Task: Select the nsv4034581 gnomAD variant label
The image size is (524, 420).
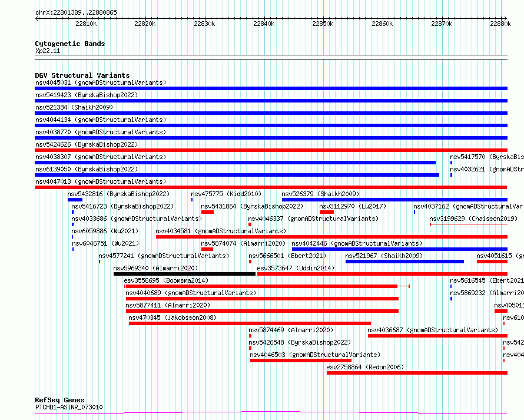Action: (221, 231)
